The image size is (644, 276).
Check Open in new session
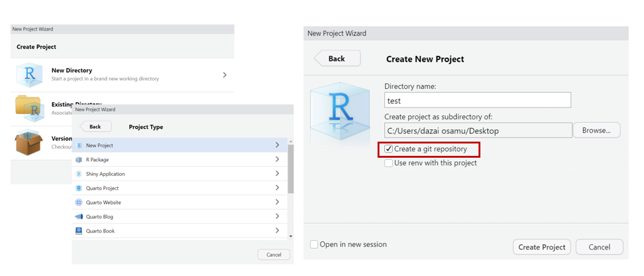click(314, 244)
